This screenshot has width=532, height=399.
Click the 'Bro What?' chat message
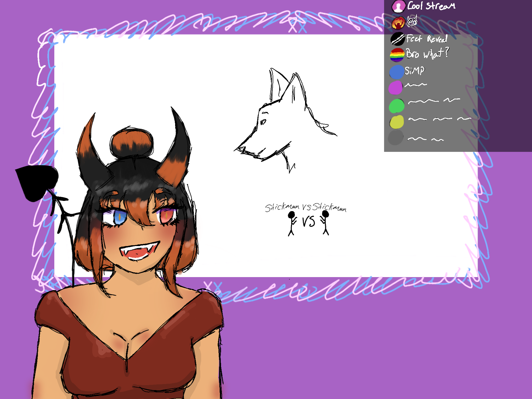tap(427, 53)
